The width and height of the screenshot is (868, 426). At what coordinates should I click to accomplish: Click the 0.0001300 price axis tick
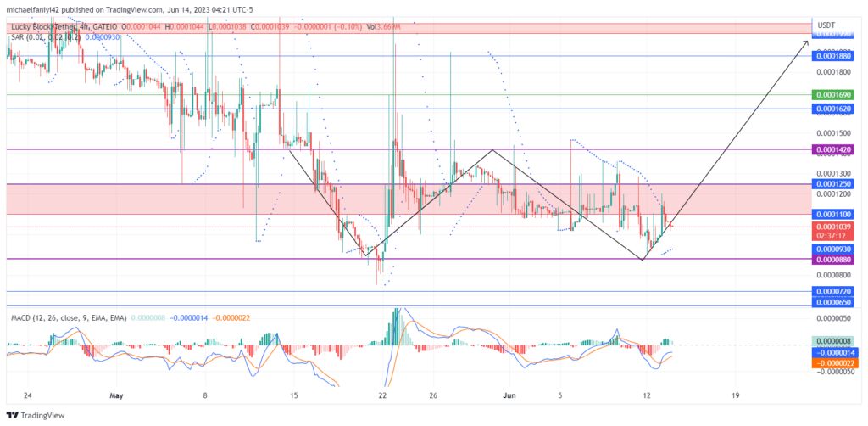(x=834, y=174)
